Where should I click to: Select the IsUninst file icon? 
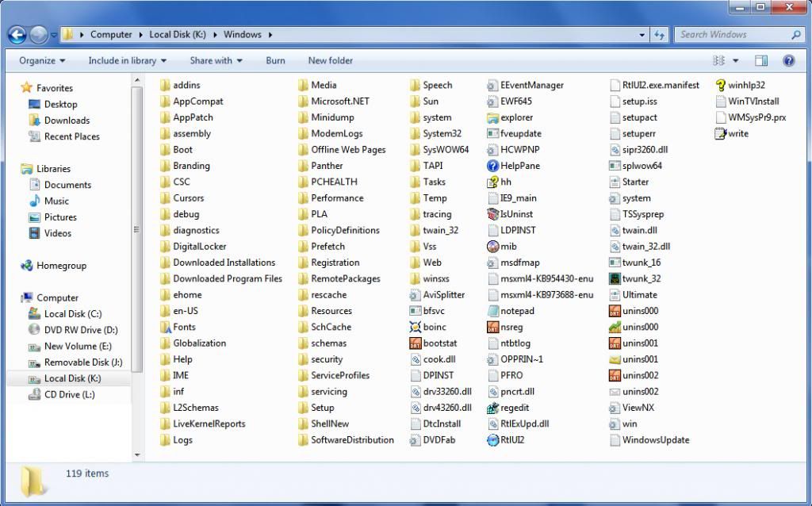[492, 214]
